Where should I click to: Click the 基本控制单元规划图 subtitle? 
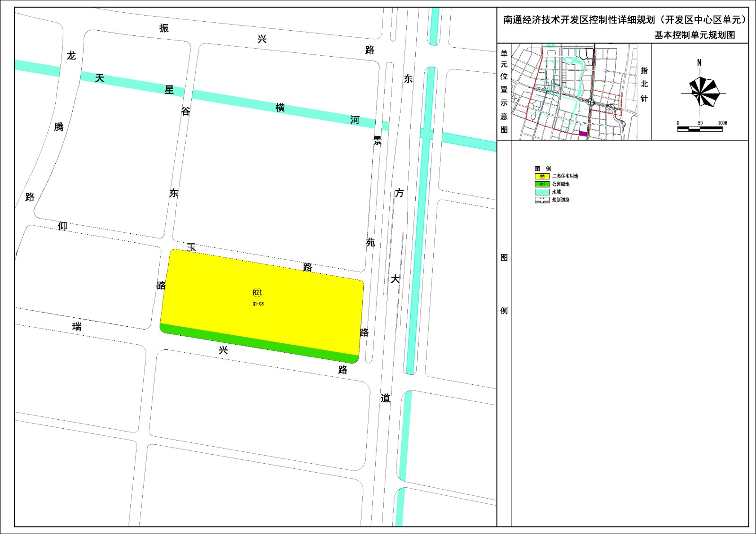point(694,35)
